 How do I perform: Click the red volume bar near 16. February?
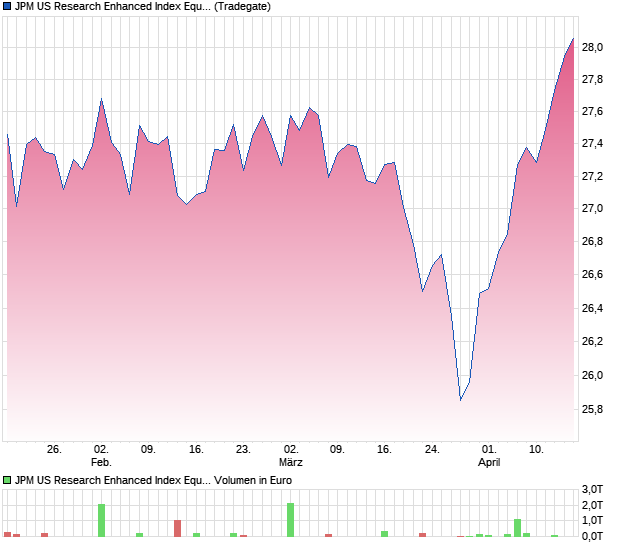point(177,528)
